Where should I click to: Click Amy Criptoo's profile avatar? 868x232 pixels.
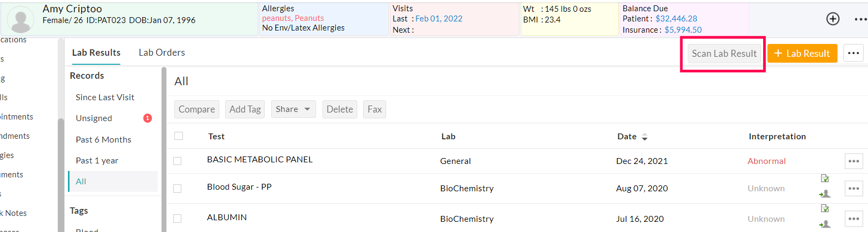21,20
